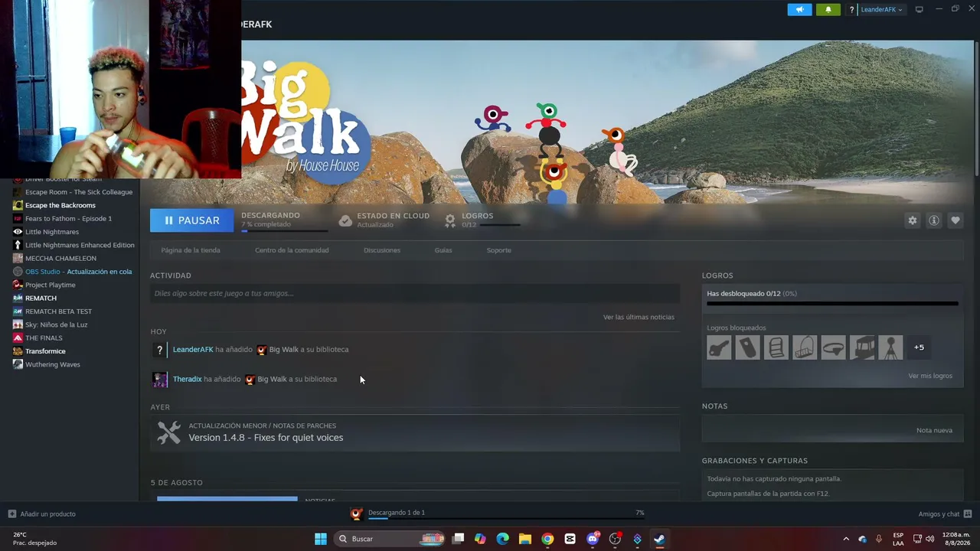Open the green notifications bell
This screenshot has height=551, width=980.
(x=828, y=9)
